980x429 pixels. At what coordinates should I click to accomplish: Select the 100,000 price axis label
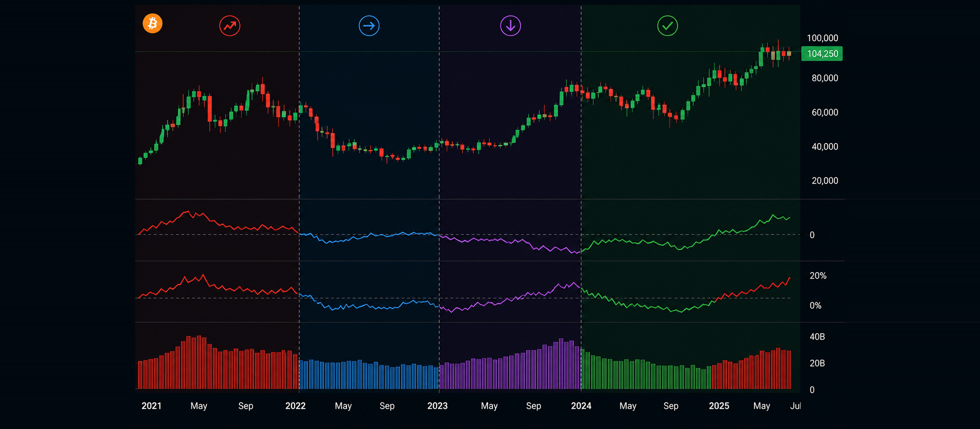[822, 38]
